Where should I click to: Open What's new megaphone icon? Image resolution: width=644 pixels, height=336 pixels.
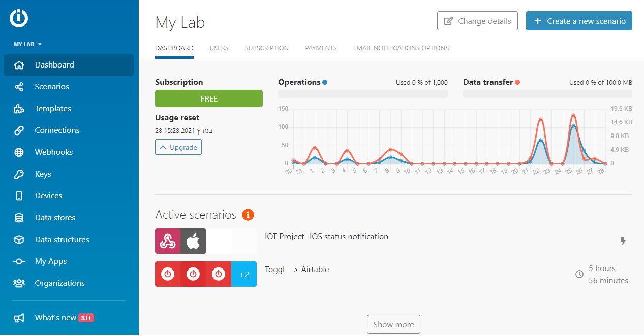19,318
